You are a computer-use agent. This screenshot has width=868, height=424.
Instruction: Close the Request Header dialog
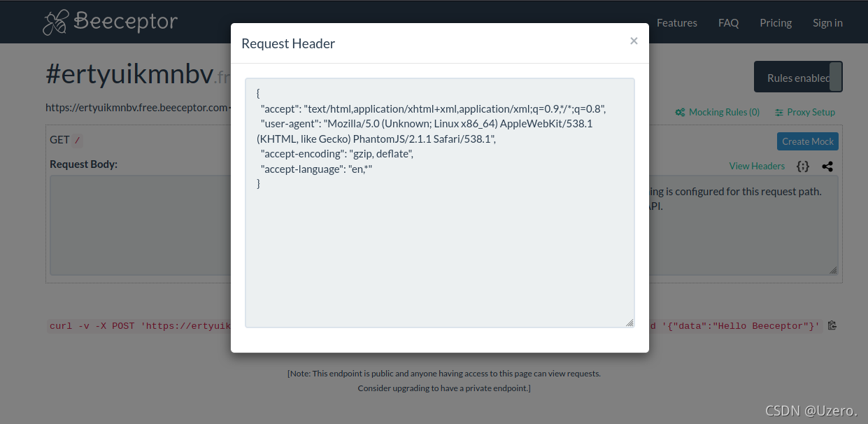(x=634, y=41)
